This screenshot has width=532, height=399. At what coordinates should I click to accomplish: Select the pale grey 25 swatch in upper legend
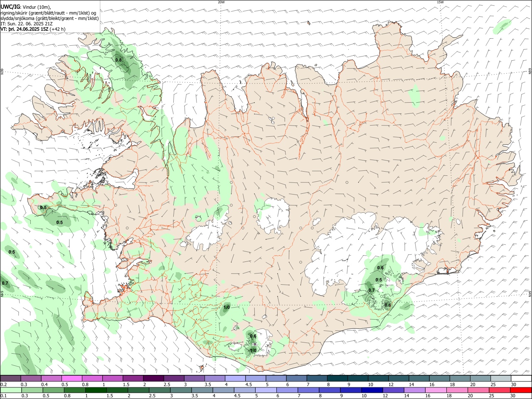501,379
